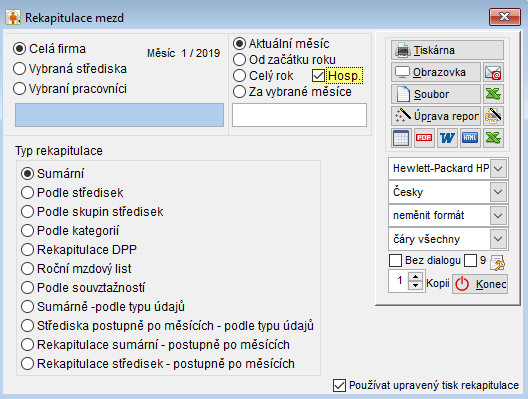Click the table grid export icon
Image resolution: width=528 pixels, height=399 pixels.
401,138
